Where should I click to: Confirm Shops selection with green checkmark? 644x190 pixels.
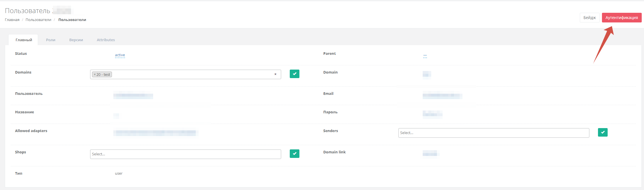[294, 154]
